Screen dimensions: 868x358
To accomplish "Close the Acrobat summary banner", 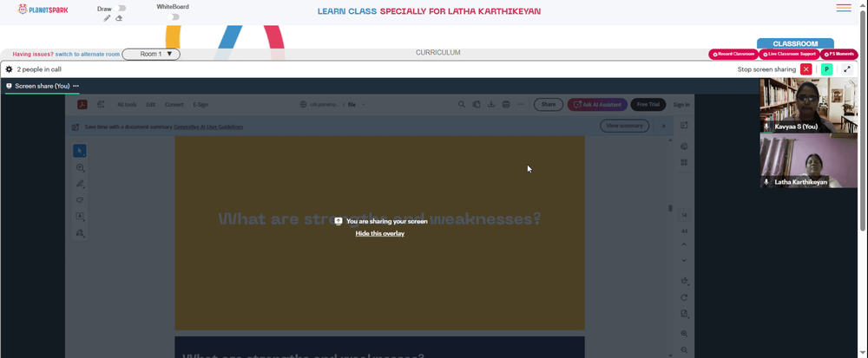I will 664,126.
